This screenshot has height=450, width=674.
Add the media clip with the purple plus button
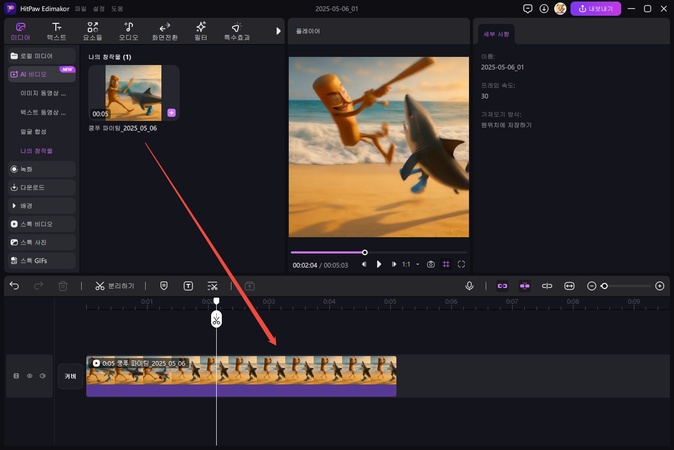click(172, 113)
